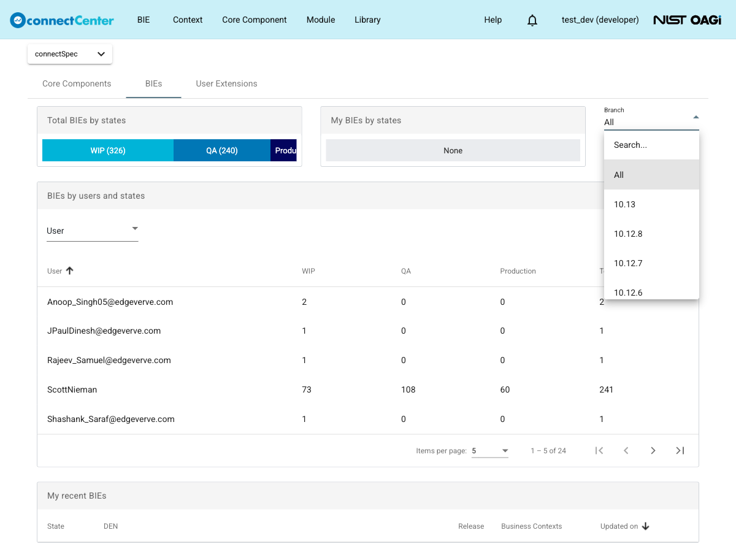736x560 pixels.
Task: Collapse the Branch dropdown arrow
Action: 696,117
